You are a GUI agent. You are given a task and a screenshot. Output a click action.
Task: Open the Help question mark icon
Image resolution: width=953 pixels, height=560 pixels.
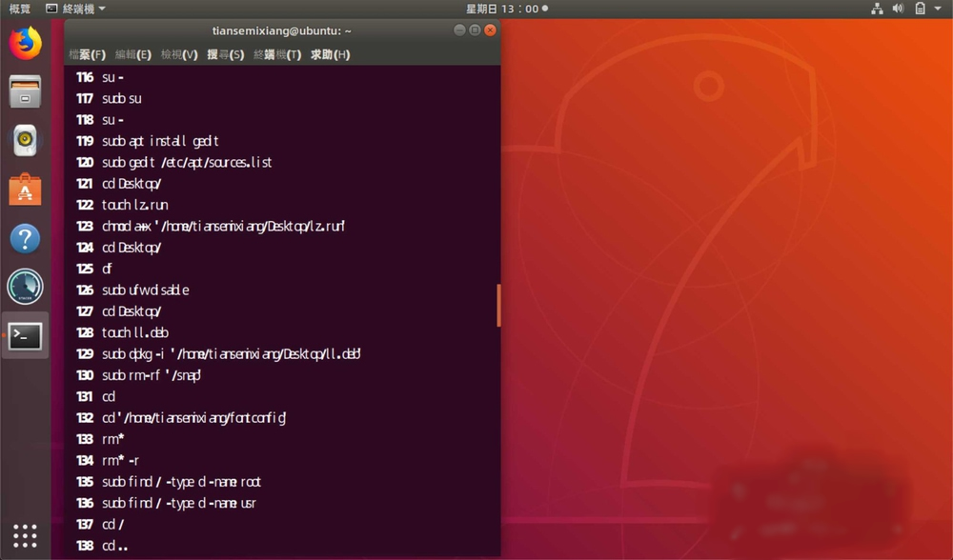coord(26,238)
